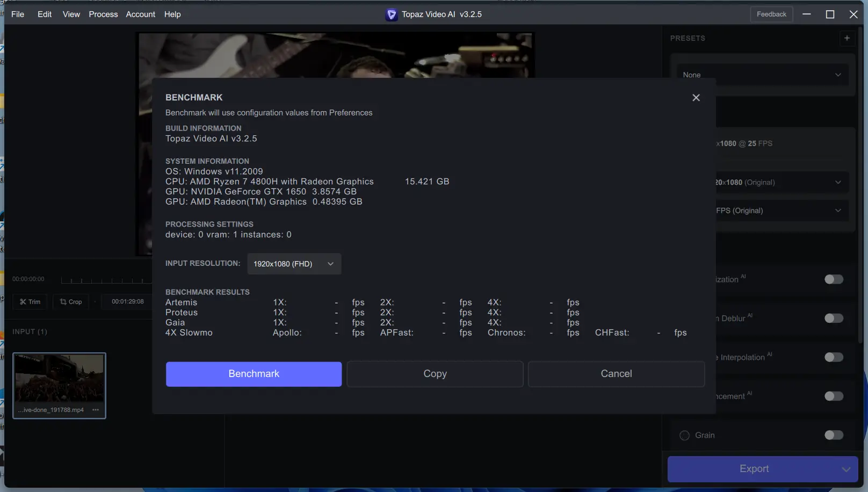Expand the FPS Original dropdown
The image size is (868, 492).
click(781, 211)
